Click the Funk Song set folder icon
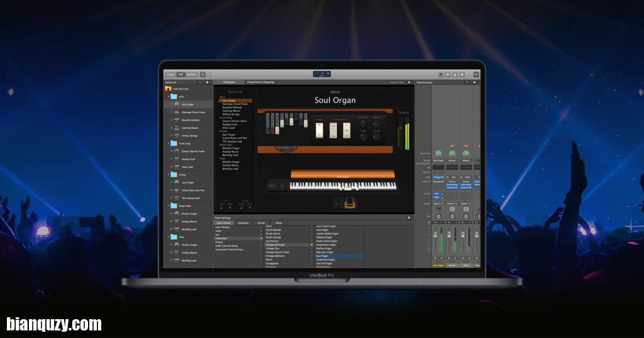 (174, 143)
